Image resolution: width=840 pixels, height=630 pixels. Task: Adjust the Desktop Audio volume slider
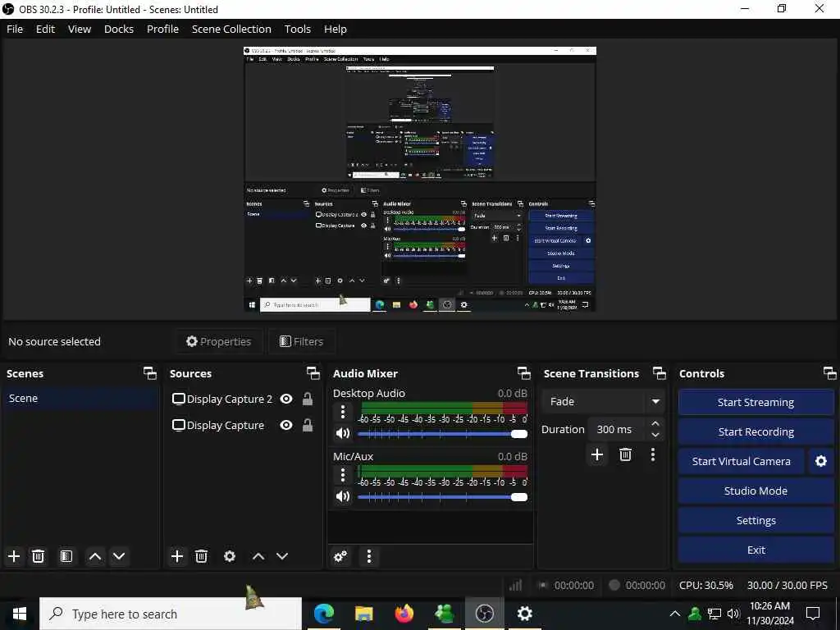pos(442,433)
